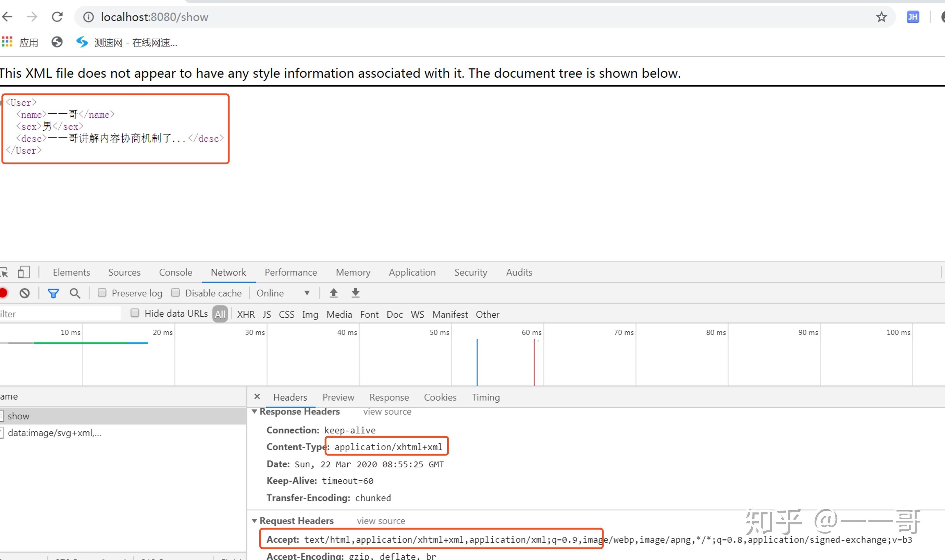Screen dimensions: 945x560
Task: Open the network search magnifier
Action: 75,293
